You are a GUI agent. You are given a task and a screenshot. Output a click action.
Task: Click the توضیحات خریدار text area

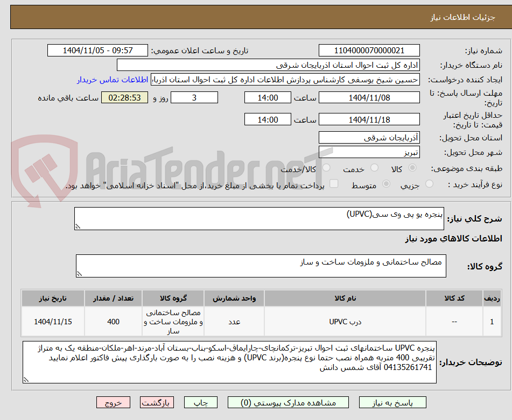229,362
